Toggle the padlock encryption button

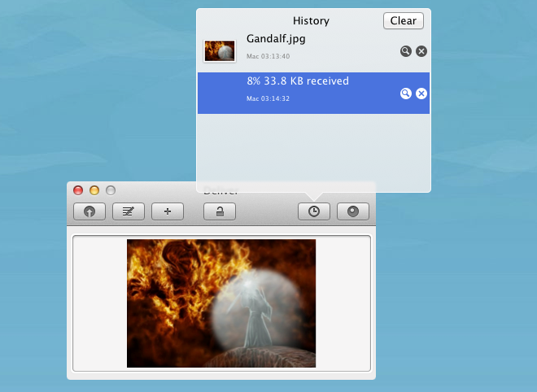(220, 211)
